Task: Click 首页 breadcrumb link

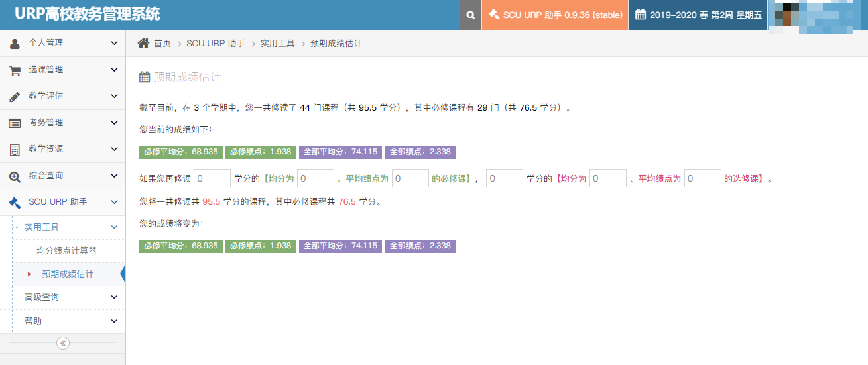Action: click(162, 44)
